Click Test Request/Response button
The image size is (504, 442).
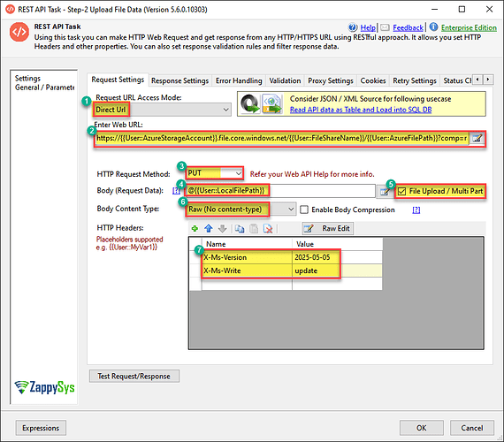[134, 376]
